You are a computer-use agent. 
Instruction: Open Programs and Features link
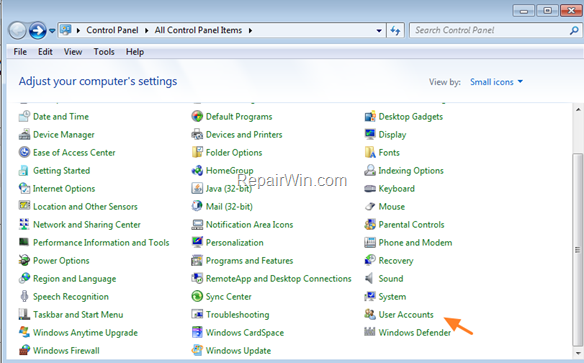coord(250,261)
